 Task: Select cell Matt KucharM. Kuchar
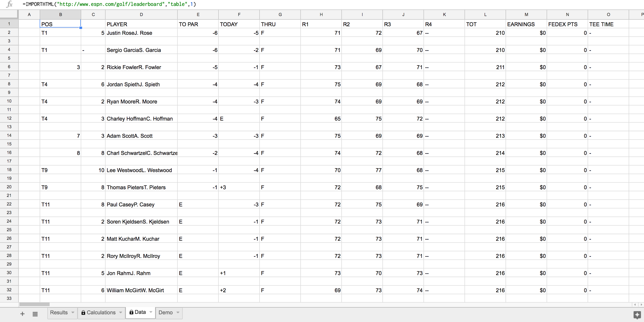(141, 239)
